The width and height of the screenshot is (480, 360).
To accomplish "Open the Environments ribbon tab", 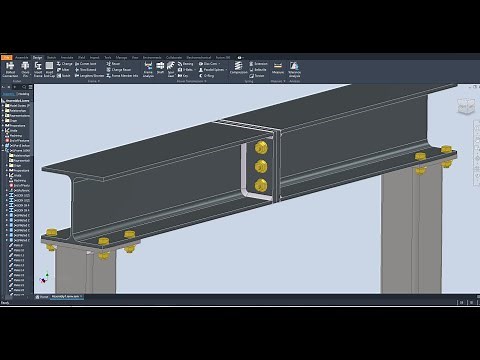I will [152, 58].
